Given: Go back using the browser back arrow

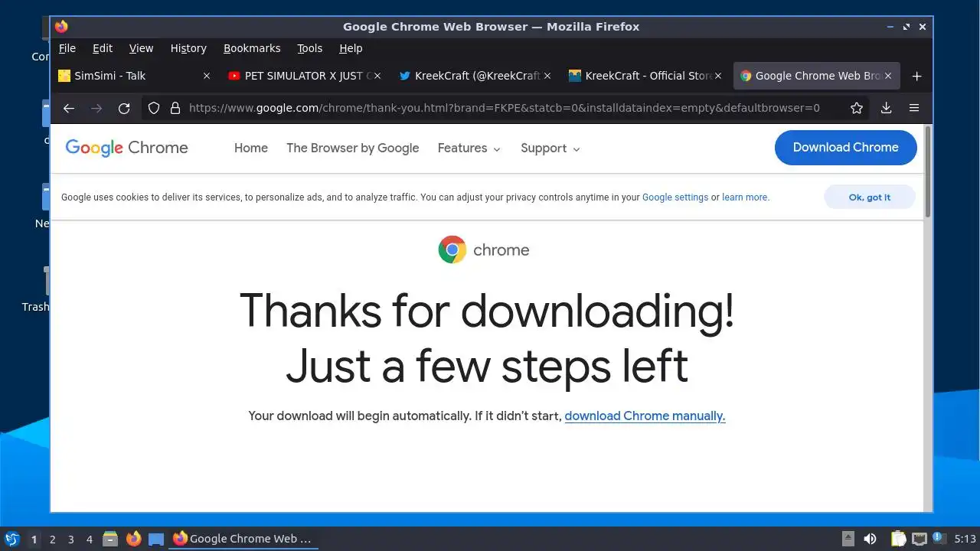Looking at the screenshot, I should pos(69,108).
